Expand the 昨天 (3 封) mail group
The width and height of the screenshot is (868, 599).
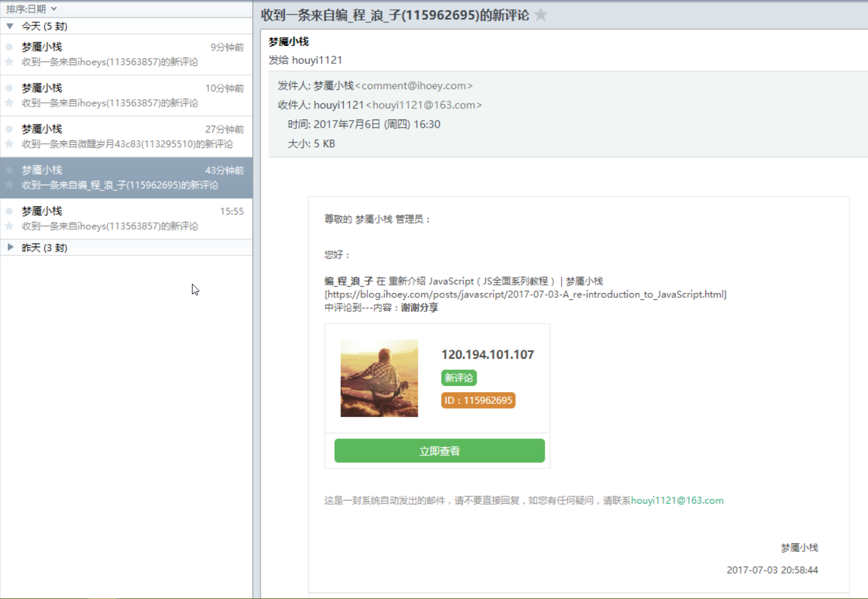pos(10,247)
